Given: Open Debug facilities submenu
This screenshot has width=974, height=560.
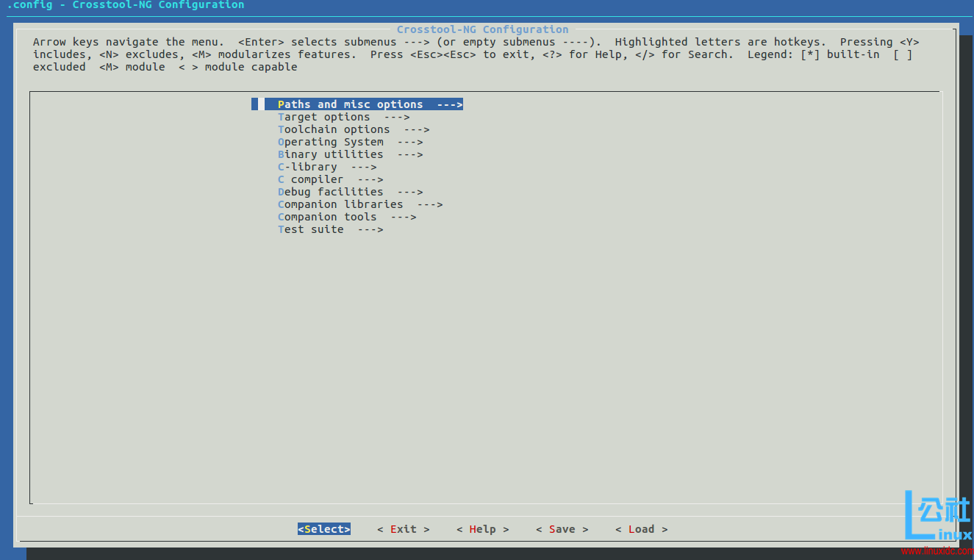Looking at the screenshot, I should (x=350, y=192).
